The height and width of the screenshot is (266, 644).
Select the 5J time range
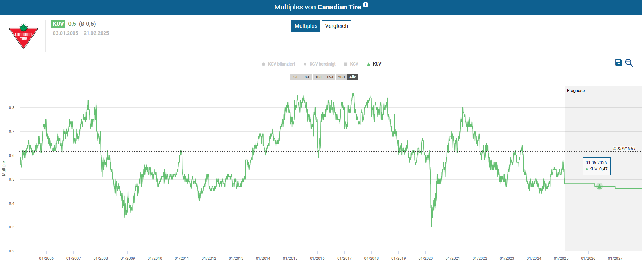(295, 77)
